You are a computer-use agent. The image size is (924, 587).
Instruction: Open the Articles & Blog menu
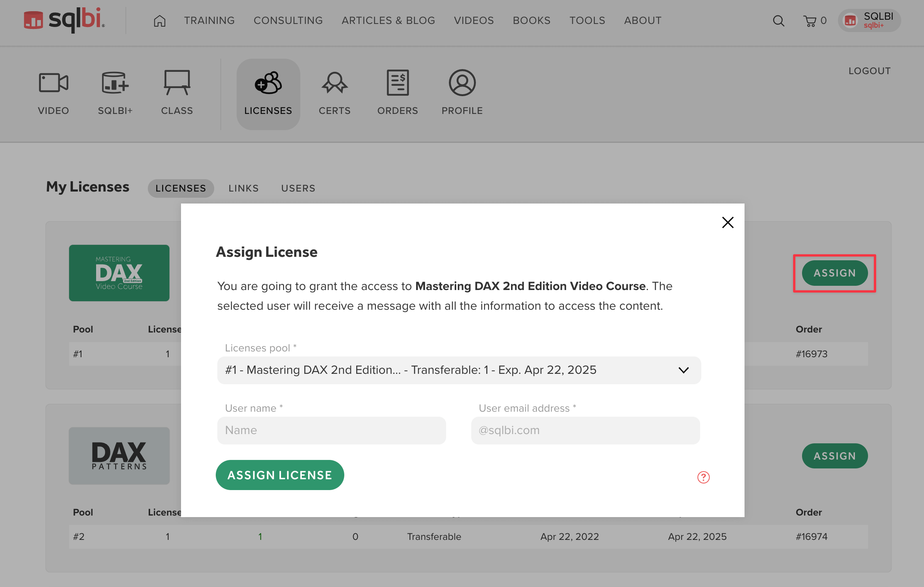pyautogui.click(x=388, y=20)
